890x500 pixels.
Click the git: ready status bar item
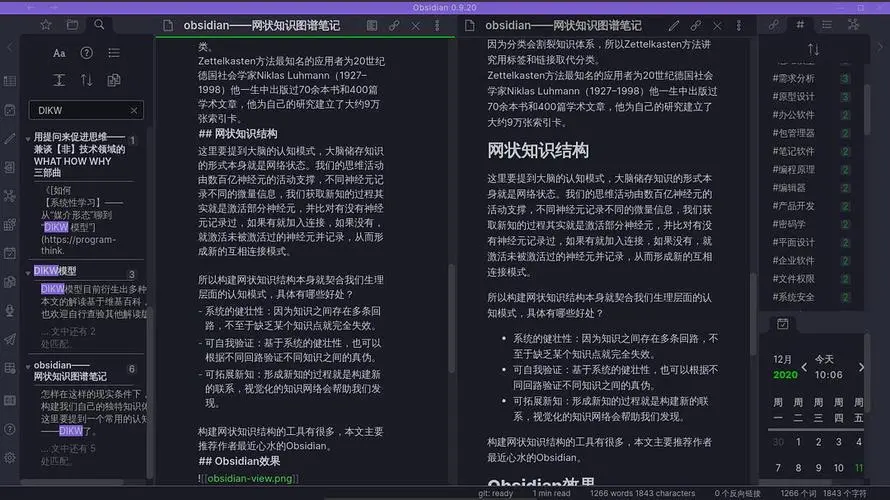[x=495, y=493]
